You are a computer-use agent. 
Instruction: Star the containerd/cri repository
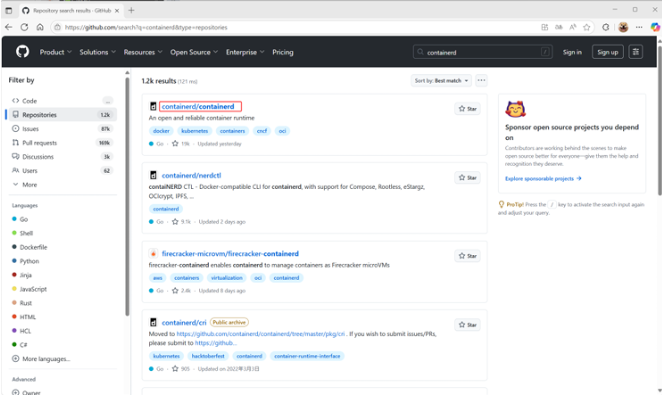[x=467, y=325]
